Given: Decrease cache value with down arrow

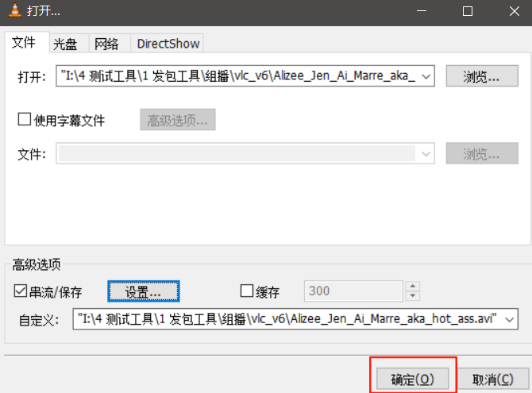Looking at the screenshot, I should (413, 296).
